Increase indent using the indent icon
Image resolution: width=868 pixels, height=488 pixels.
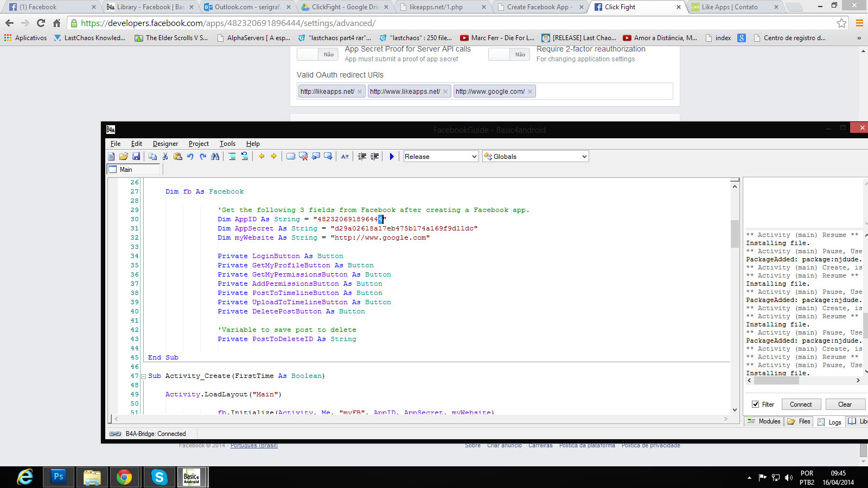(374, 157)
